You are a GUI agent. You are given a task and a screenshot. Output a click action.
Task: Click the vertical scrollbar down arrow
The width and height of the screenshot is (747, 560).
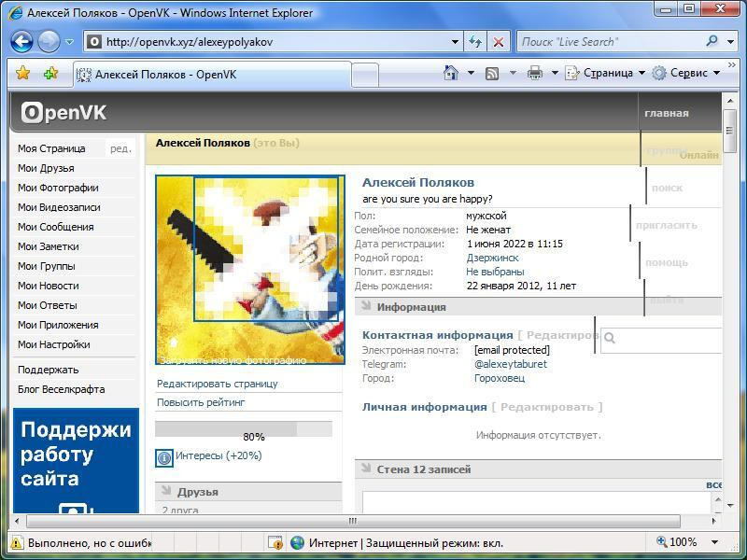coord(730,505)
